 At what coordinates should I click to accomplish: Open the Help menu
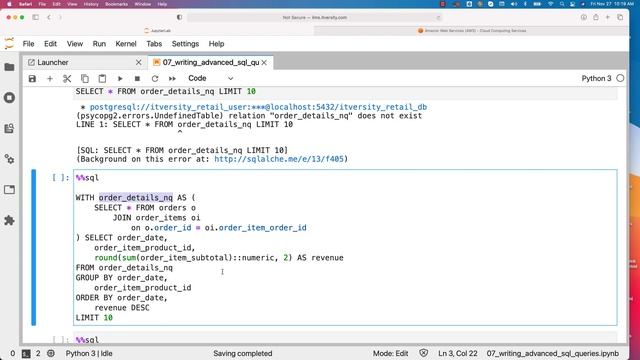(x=216, y=44)
